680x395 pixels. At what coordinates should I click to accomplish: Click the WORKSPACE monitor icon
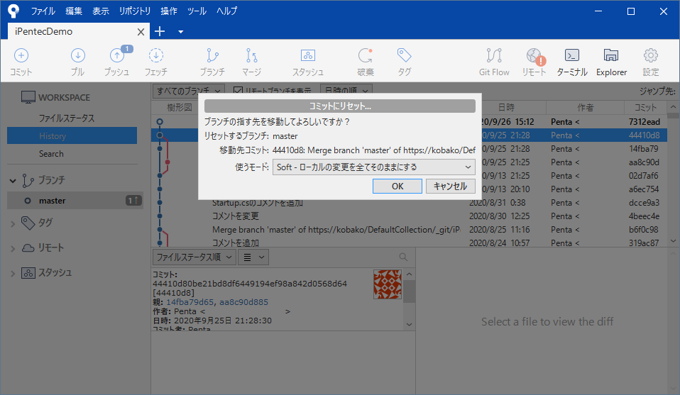pyautogui.click(x=28, y=98)
